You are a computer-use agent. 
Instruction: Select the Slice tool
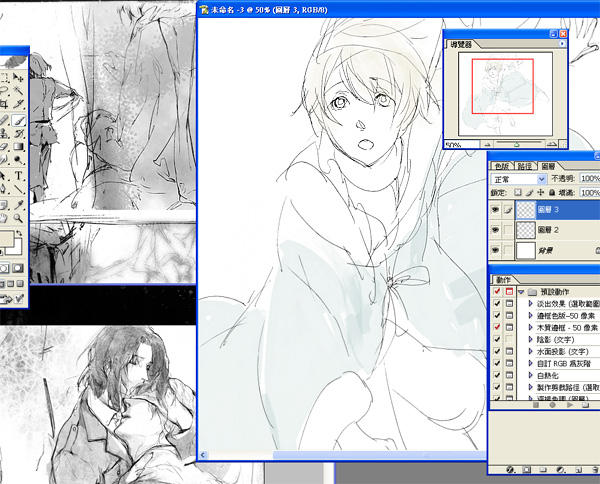click(18, 104)
